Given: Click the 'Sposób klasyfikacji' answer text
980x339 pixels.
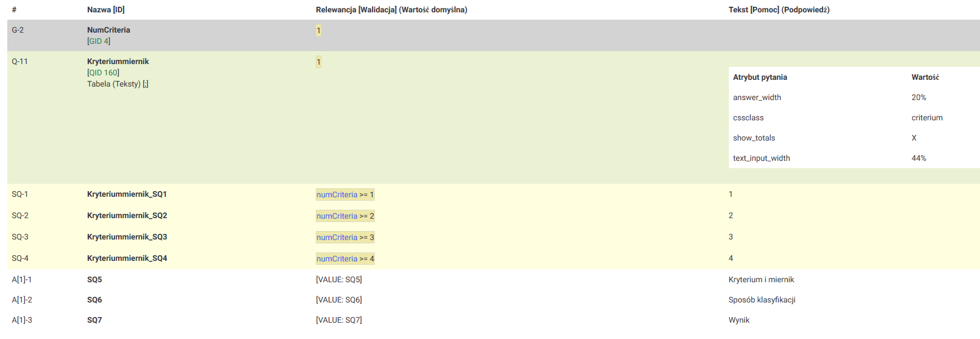Looking at the screenshot, I should [x=762, y=300].
